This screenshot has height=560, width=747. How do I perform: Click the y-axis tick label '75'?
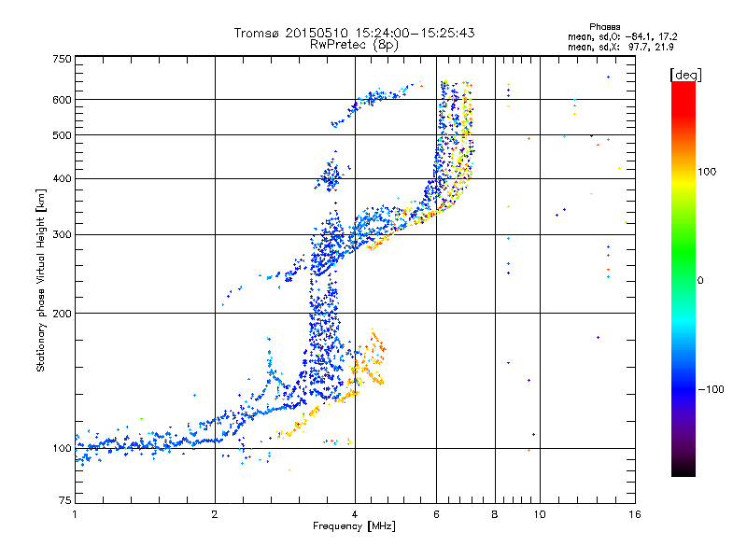click(65, 500)
